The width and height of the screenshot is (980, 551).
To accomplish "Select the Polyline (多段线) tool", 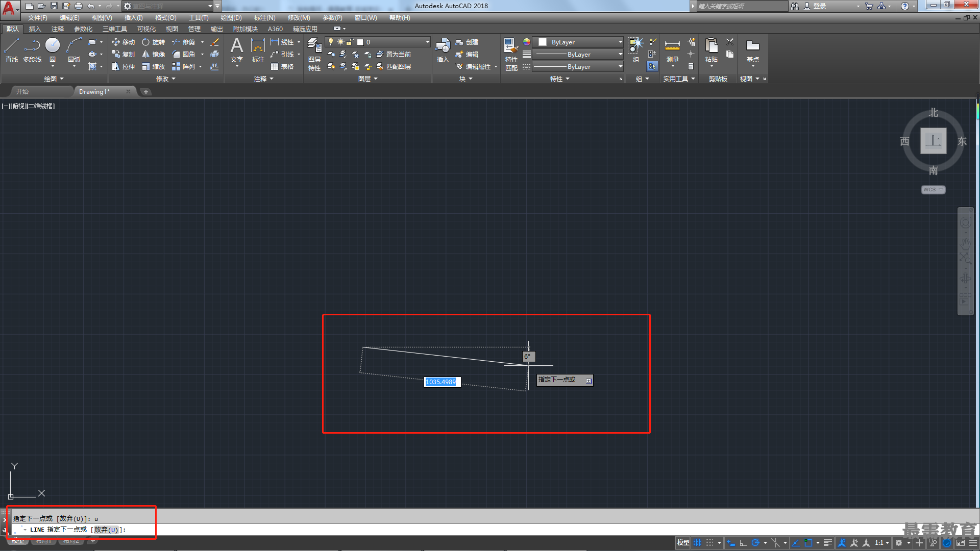I will click(x=32, y=50).
